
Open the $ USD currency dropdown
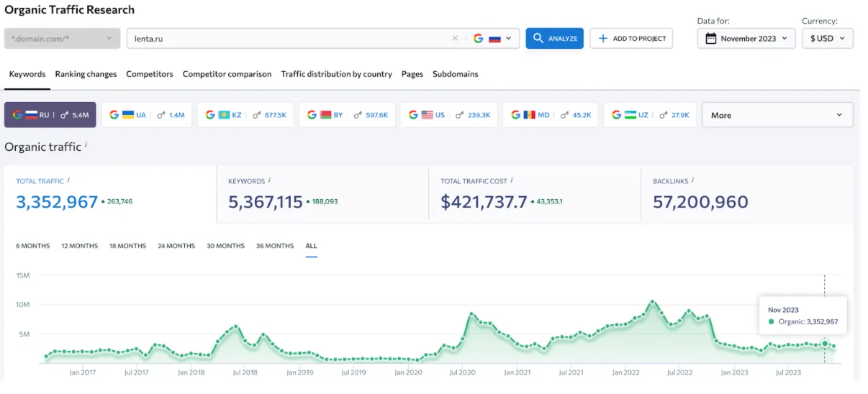[827, 39]
